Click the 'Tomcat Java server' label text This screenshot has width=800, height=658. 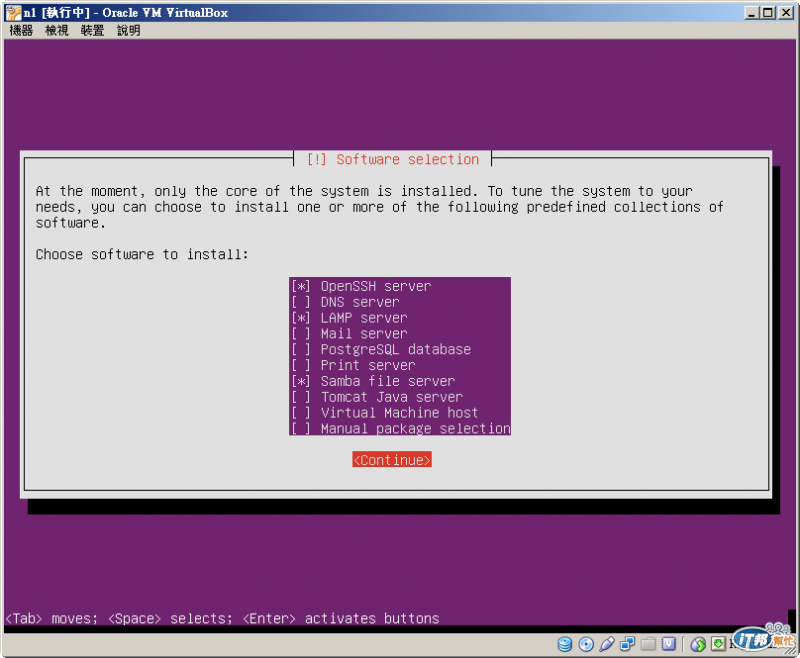(x=392, y=397)
